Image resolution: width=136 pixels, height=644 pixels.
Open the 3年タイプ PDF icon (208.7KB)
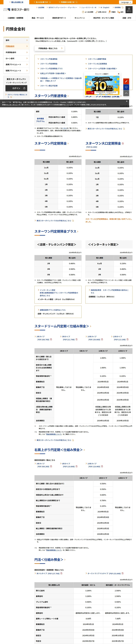coord(51,339)
